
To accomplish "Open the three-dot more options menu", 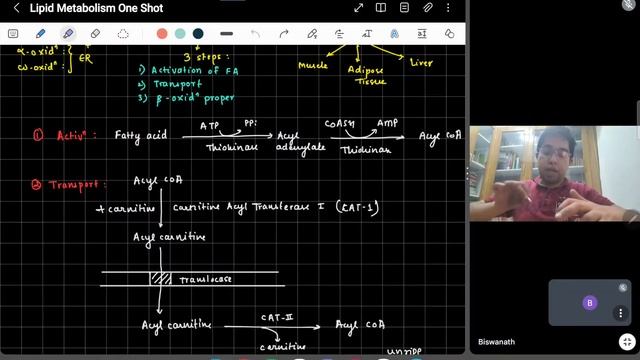I will coord(448,8).
